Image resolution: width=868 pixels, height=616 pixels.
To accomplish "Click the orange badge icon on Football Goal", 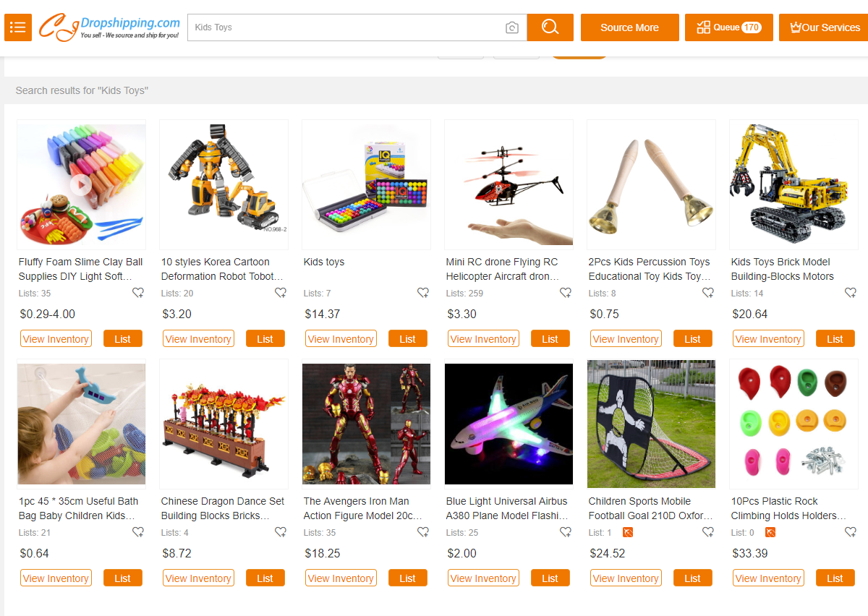I will pyautogui.click(x=628, y=533).
